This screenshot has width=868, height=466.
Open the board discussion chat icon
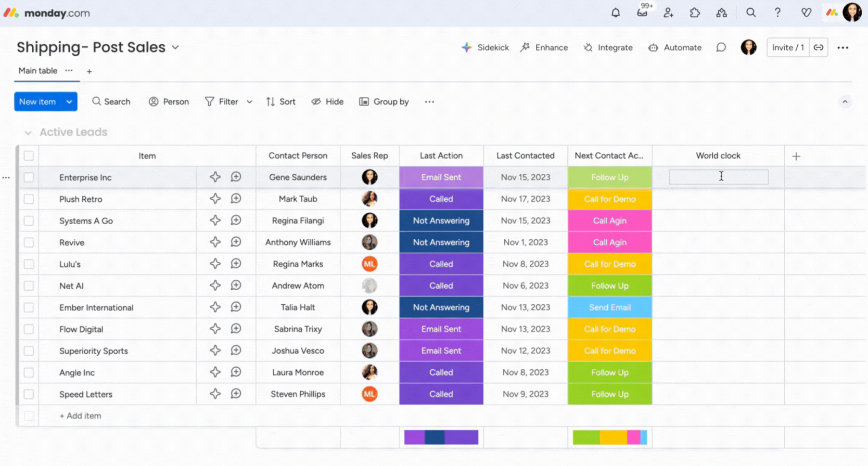click(x=721, y=47)
